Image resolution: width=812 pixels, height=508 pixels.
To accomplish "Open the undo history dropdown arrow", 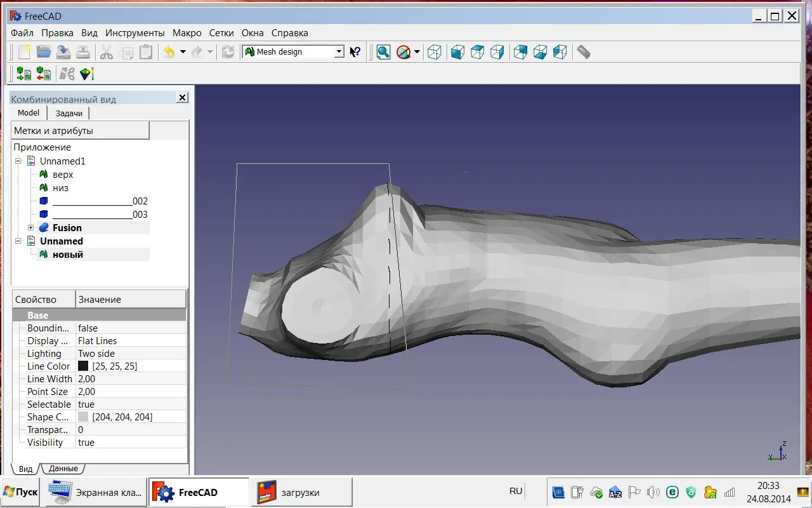I will 183,52.
